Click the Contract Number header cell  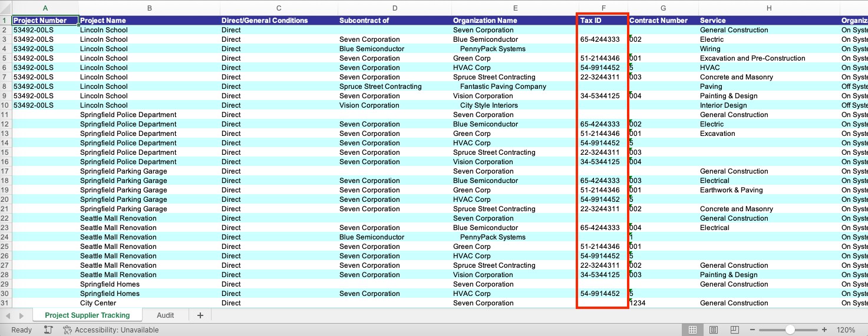664,21
